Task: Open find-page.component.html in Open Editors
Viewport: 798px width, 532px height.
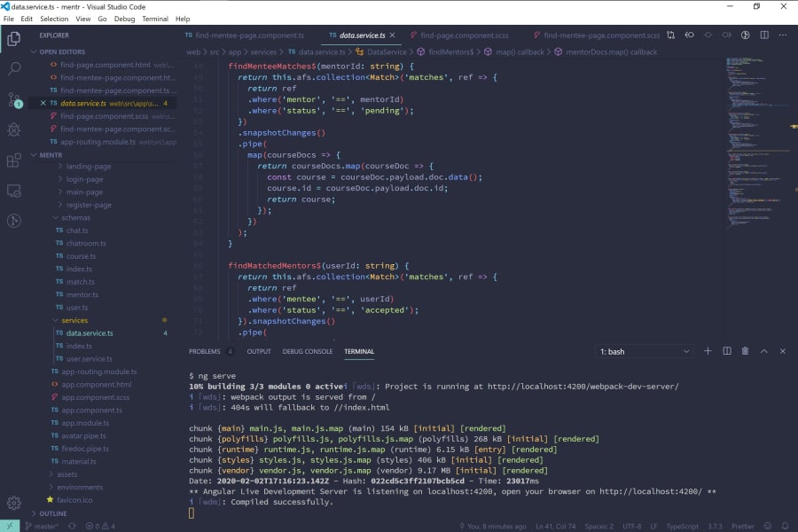Action: pos(105,65)
